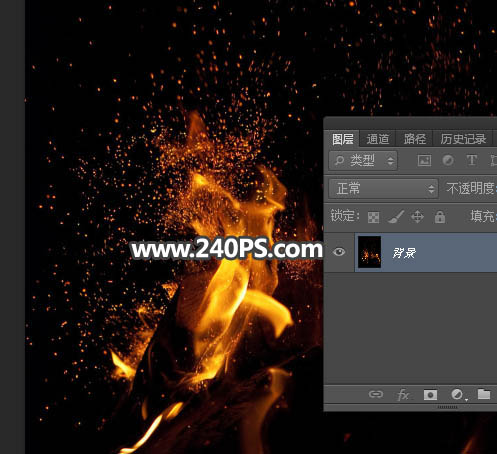Hide the 背景 layer with eye icon
This screenshot has width=497, height=454.
(339, 252)
